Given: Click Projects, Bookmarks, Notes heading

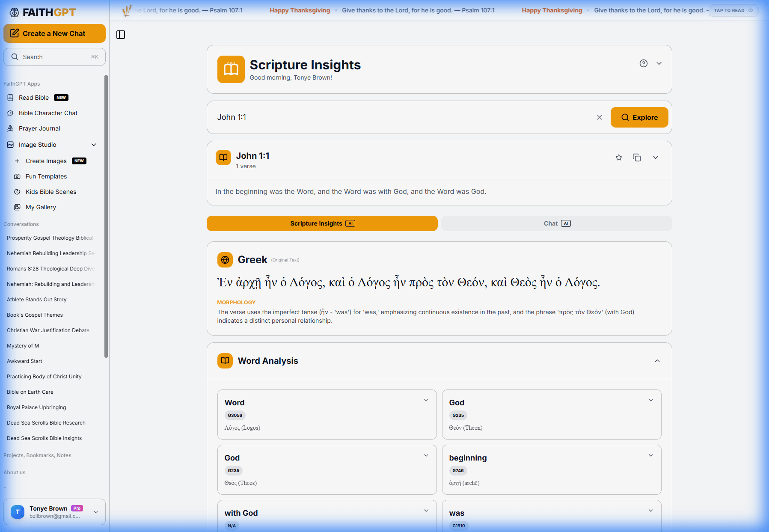Looking at the screenshot, I should pos(37,455).
